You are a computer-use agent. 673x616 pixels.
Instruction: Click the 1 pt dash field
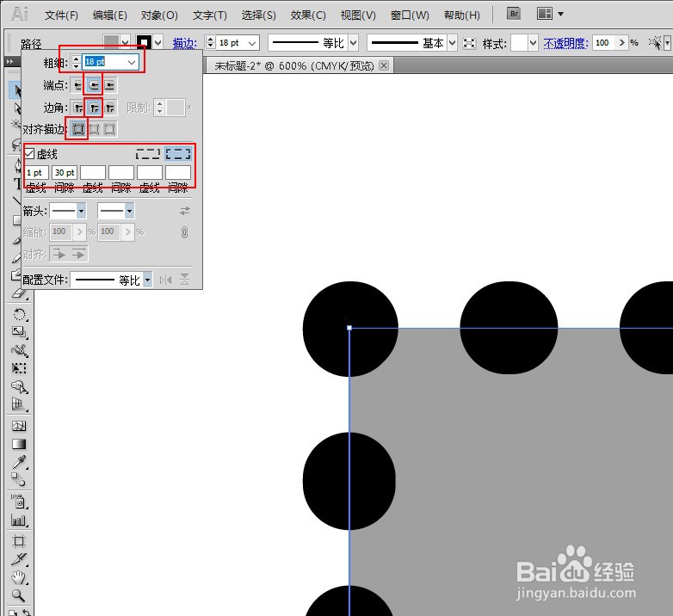[x=36, y=172]
